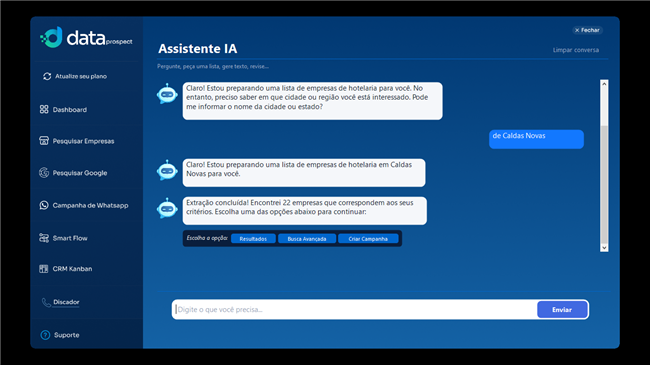650x365 pixels.
Task: Click message 'hotelaria em Caldas Novas para você'
Action: pyautogui.click(x=304, y=173)
